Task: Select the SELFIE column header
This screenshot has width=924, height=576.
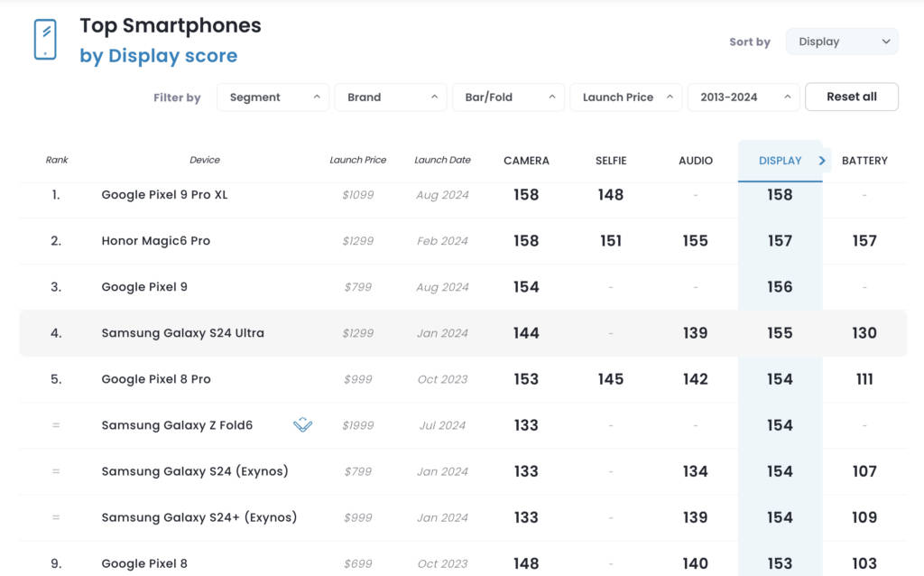Action: click(611, 161)
